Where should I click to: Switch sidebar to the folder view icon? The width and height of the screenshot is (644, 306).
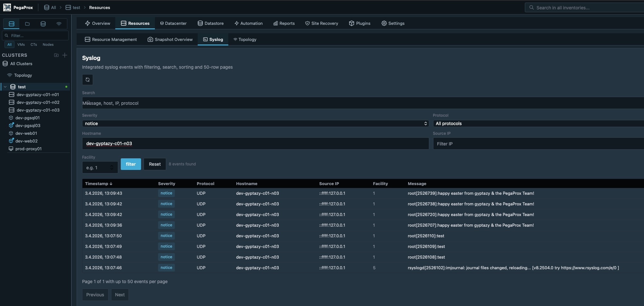tap(27, 24)
